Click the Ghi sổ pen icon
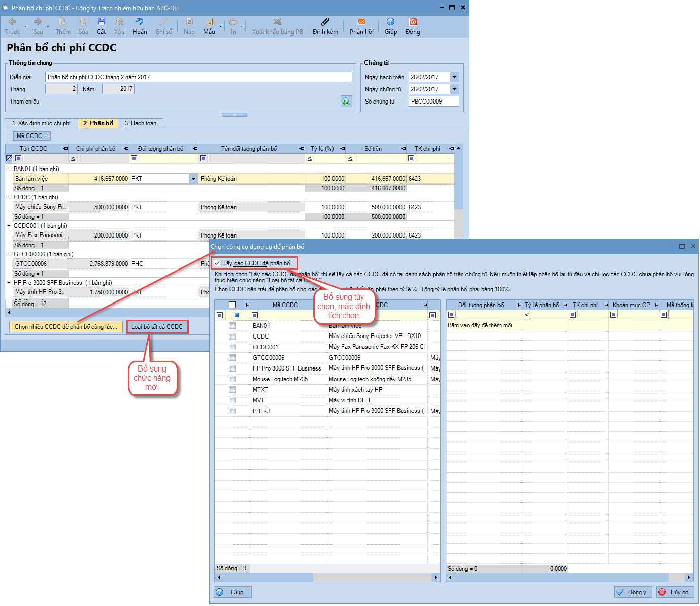The width and height of the screenshot is (700, 606). 163,22
